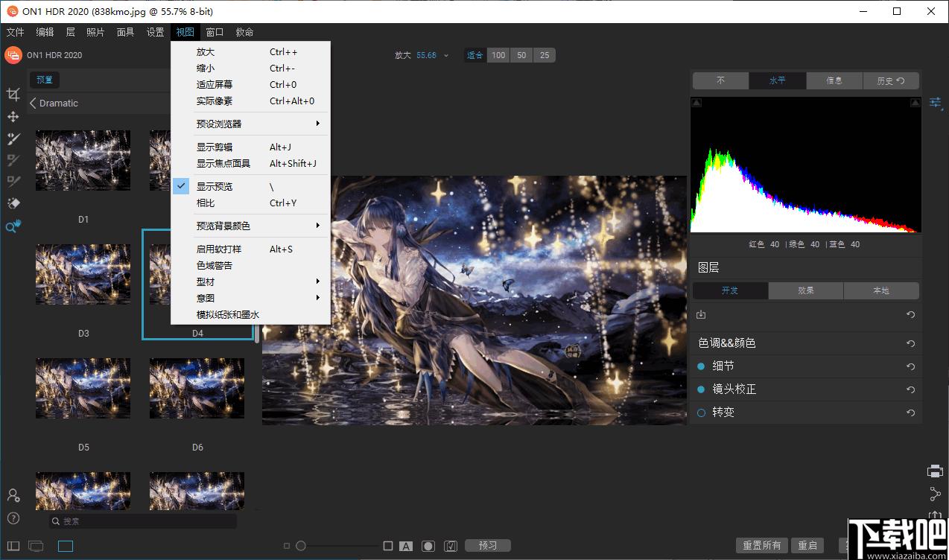Switch to dual display mode icon
Screen dimensions: 949x560
[36, 547]
